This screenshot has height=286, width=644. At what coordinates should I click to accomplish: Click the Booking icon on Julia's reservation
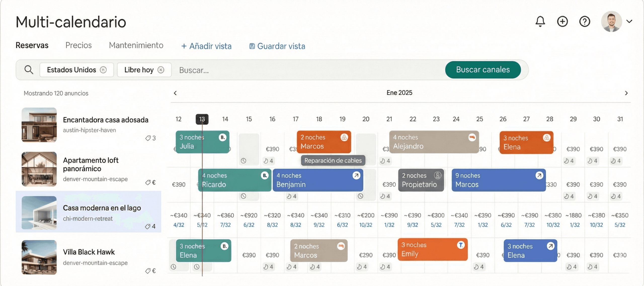click(x=223, y=137)
